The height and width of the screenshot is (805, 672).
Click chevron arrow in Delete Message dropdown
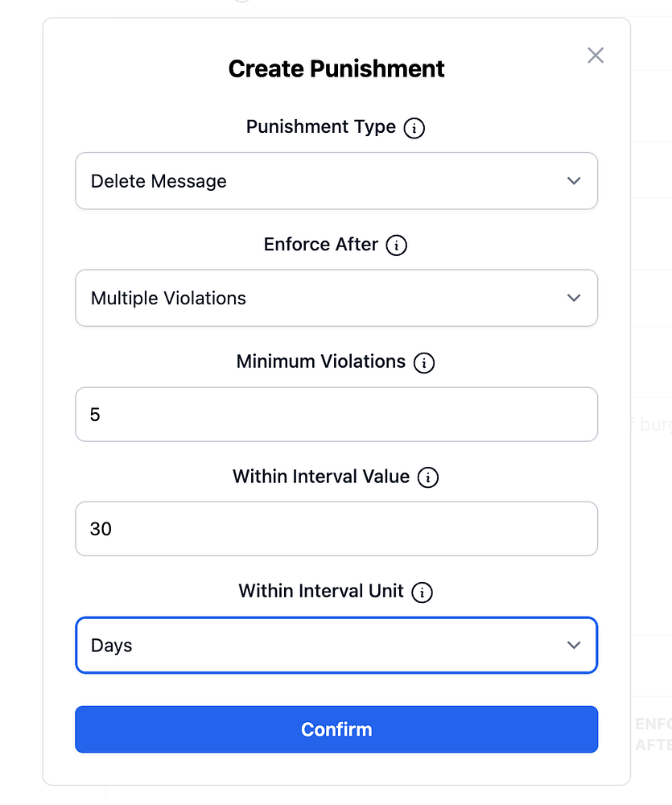click(573, 181)
